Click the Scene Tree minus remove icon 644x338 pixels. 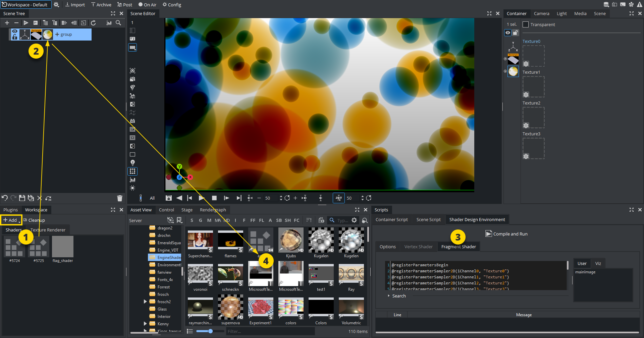tap(16, 23)
